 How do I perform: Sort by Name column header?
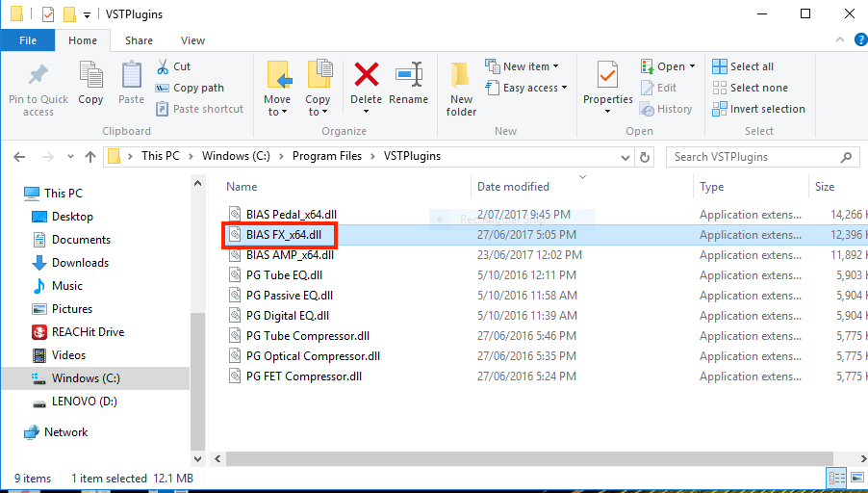click(x=242, y=187)
